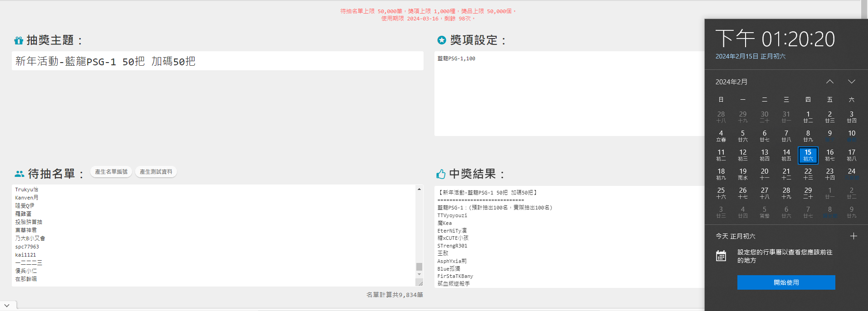868x311 pixels.
Task: Select February 29 in the calendar
Action: (x=808, y=193)
